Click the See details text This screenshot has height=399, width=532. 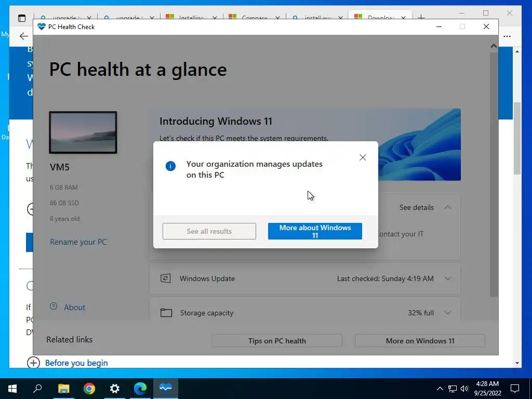(x=416, y=207)
